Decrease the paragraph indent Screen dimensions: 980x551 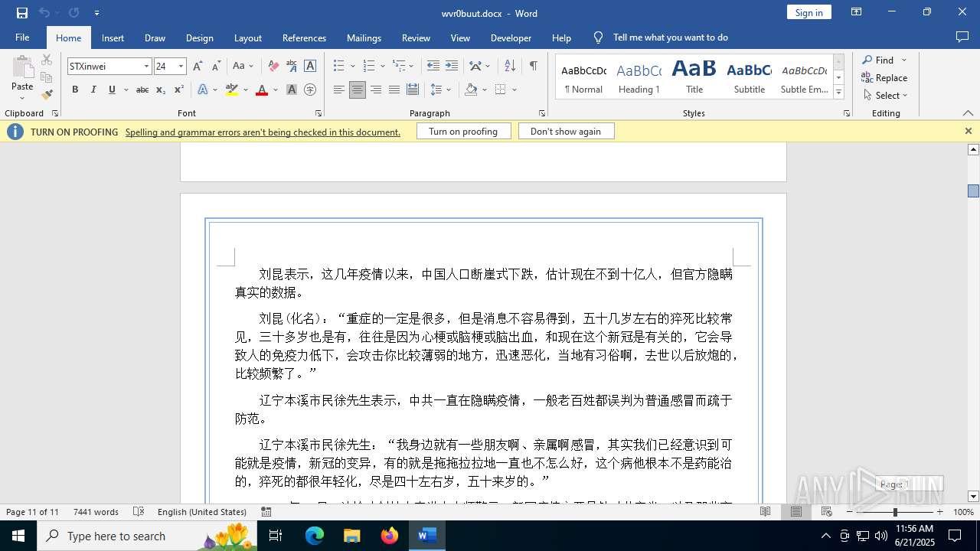point(433,66)
